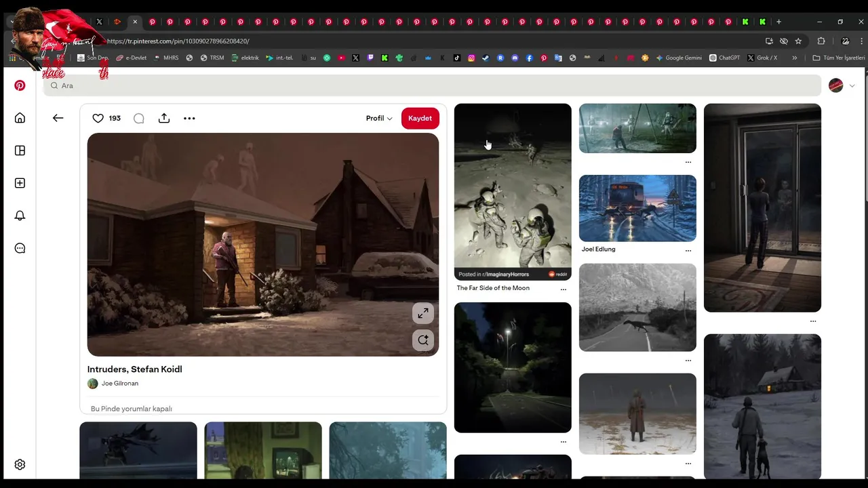Open the Profil board dropdown
The image size is (868, 488).
(379, 118)
